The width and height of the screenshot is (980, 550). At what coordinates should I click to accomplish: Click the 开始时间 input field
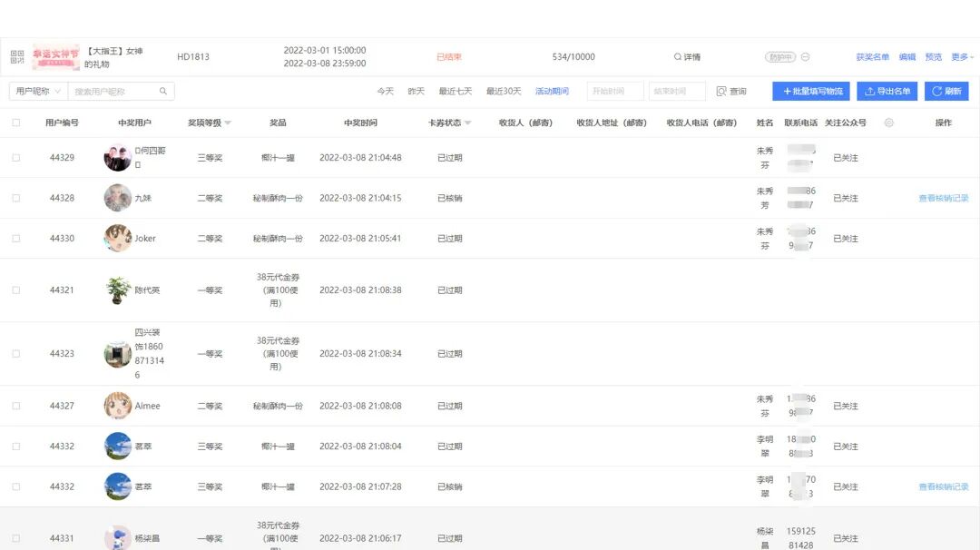(x=613, y=91)
